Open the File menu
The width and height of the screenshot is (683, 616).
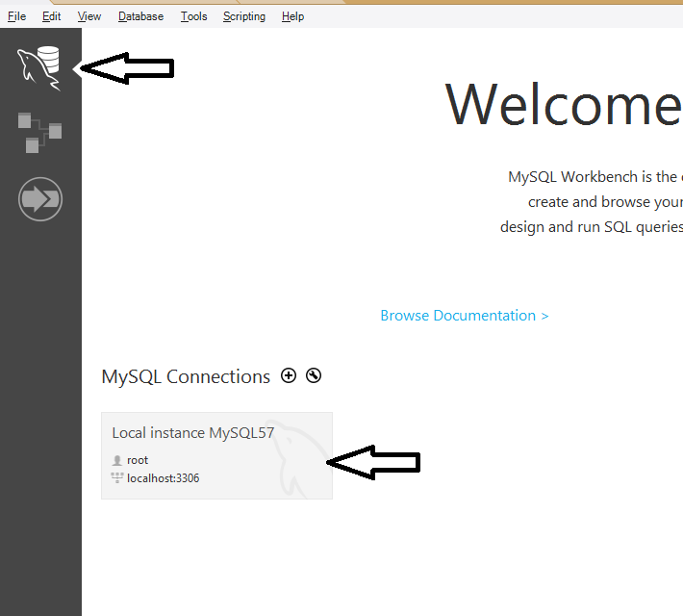pos(17,16)
